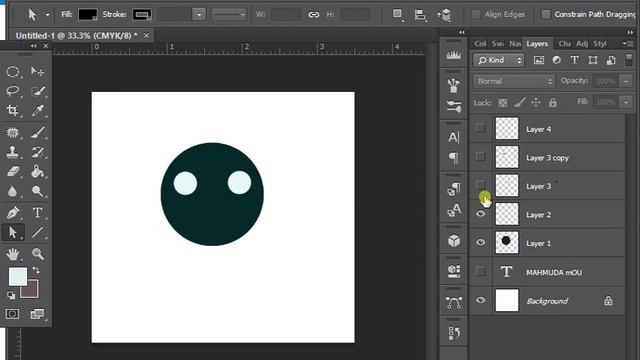
Task: Select the Crop tool
Action: (x=13, y=110)
